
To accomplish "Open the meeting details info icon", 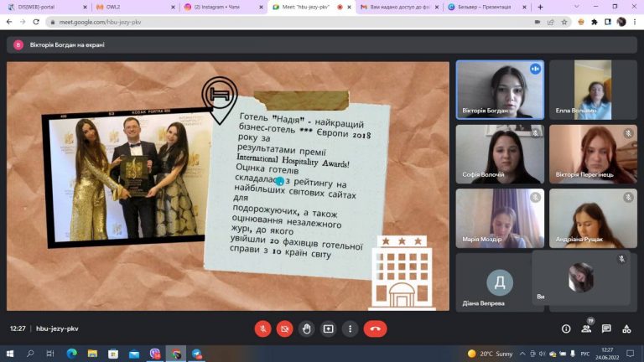I will pos(566,328).
